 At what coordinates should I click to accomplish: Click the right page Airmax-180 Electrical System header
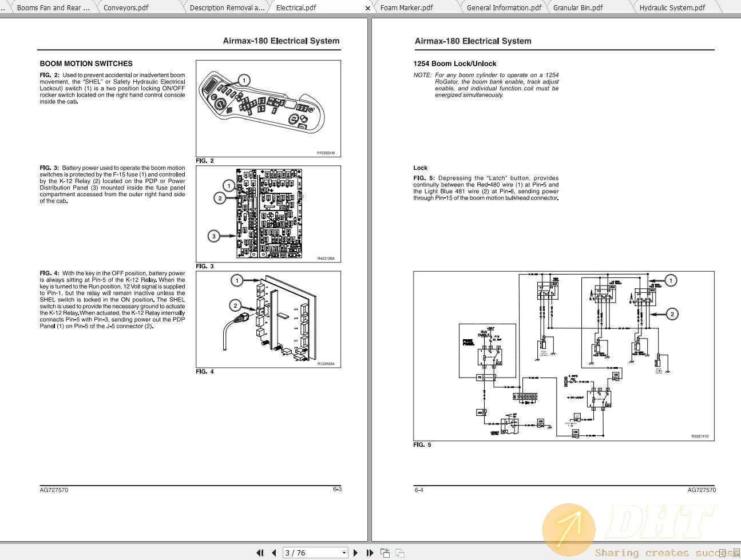pos(473,41)
